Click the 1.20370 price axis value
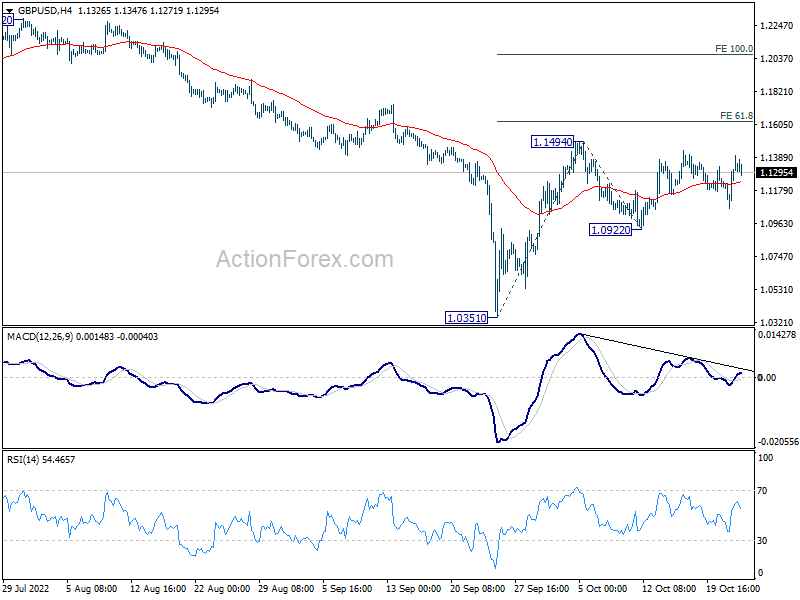 [777, 59]
